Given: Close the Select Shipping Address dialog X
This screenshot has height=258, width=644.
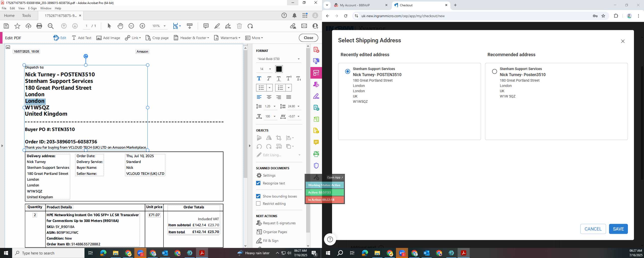Looking at the screenshot, I should pyautogui.click(x=623, y=41).
